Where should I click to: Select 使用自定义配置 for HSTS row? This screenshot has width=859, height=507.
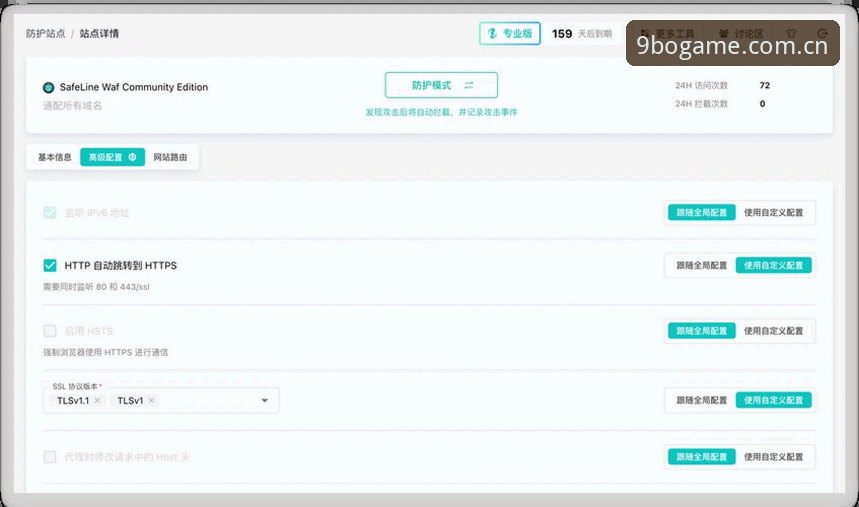point(773,331)
